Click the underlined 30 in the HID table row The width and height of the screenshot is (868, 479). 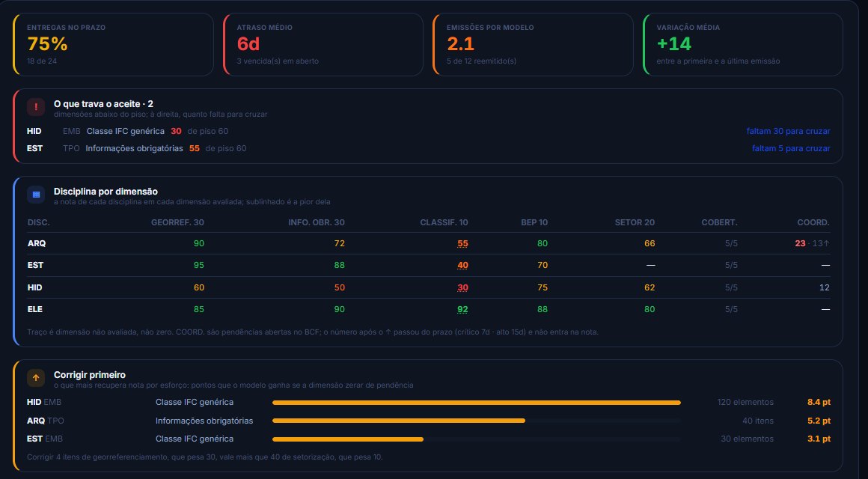tap(462, 287)
